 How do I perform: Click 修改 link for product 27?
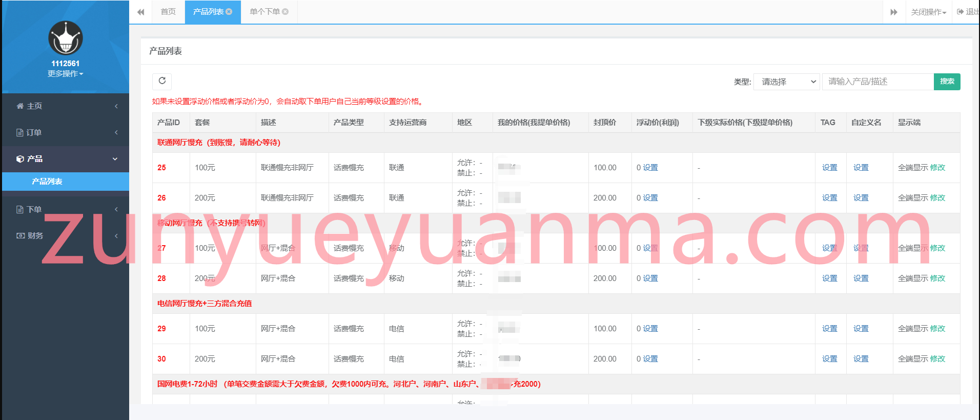(937, 248)
